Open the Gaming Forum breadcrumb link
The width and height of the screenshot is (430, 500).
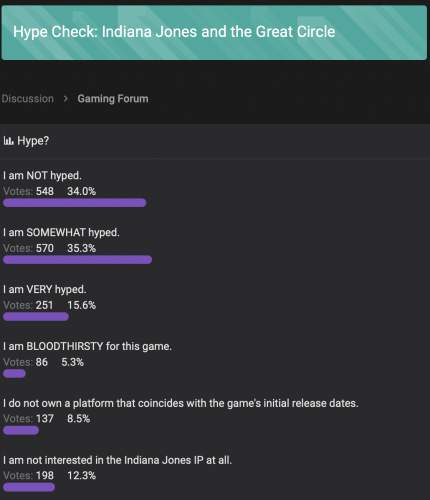coord(113,99)
